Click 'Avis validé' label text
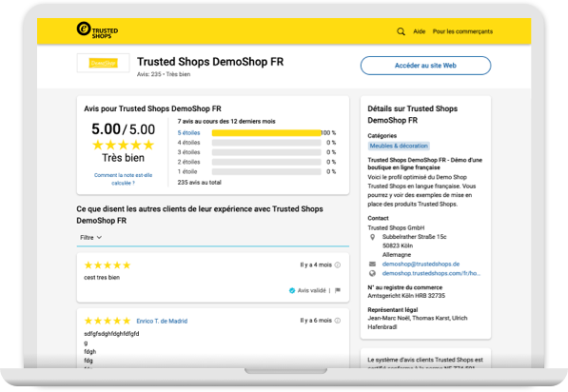Viewport: 568px width, 392px height. [x=311, y=290]
